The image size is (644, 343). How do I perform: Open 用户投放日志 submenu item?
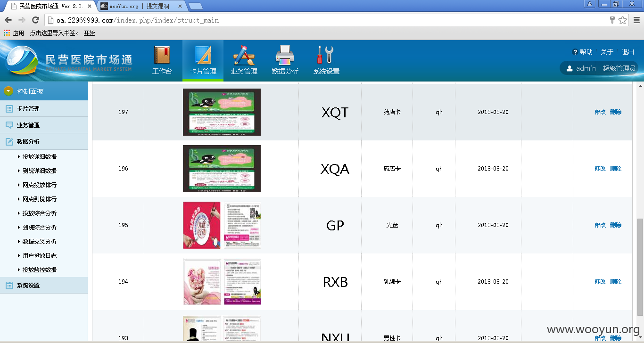click(x=40, y=255)
